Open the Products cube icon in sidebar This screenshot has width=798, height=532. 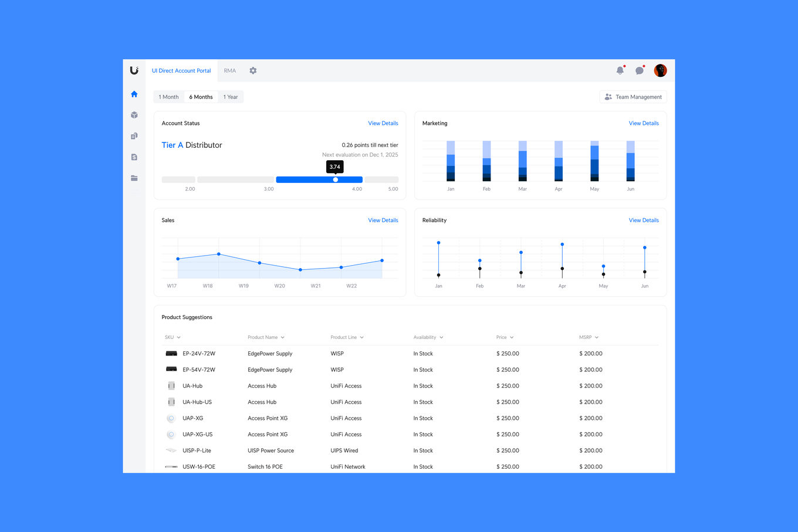(134, 115)
